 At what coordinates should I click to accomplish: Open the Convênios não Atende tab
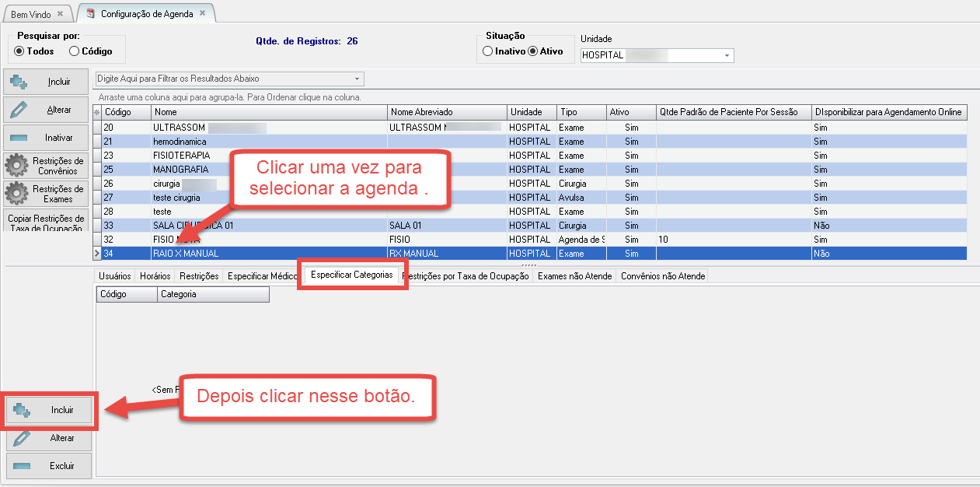coord(662,276)
